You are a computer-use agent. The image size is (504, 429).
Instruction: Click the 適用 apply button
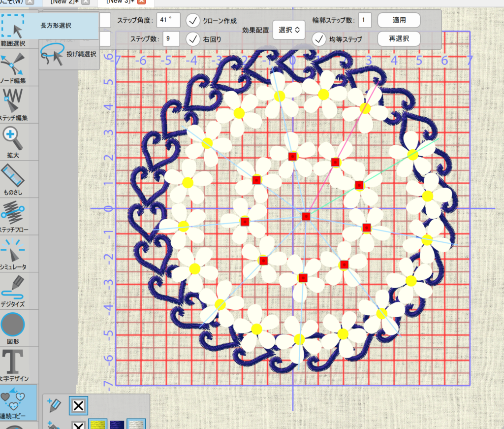pyautogui.click(x=399, y=20)
